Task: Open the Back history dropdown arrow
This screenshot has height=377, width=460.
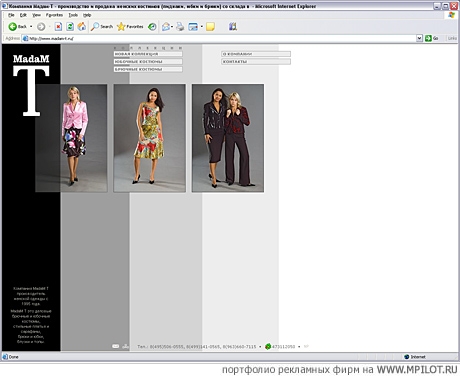Action: click(31, 27)
